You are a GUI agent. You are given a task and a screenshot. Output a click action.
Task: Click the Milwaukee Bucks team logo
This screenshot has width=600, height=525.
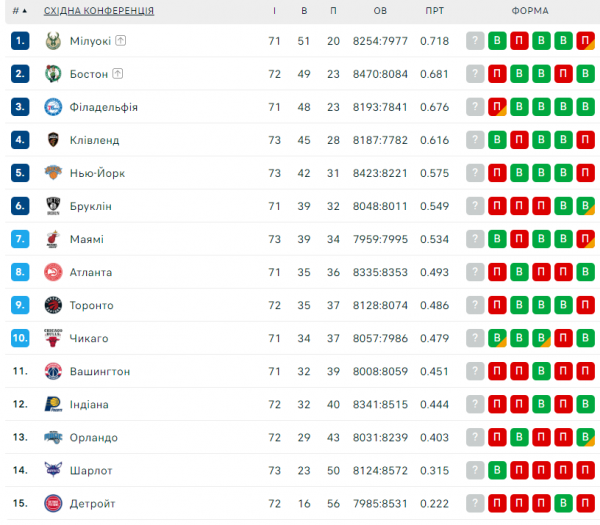pos(53,41)
